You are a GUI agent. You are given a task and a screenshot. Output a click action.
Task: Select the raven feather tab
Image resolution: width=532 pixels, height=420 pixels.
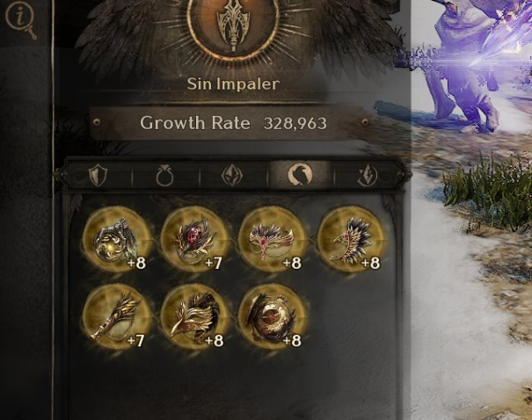pos(300,175)
